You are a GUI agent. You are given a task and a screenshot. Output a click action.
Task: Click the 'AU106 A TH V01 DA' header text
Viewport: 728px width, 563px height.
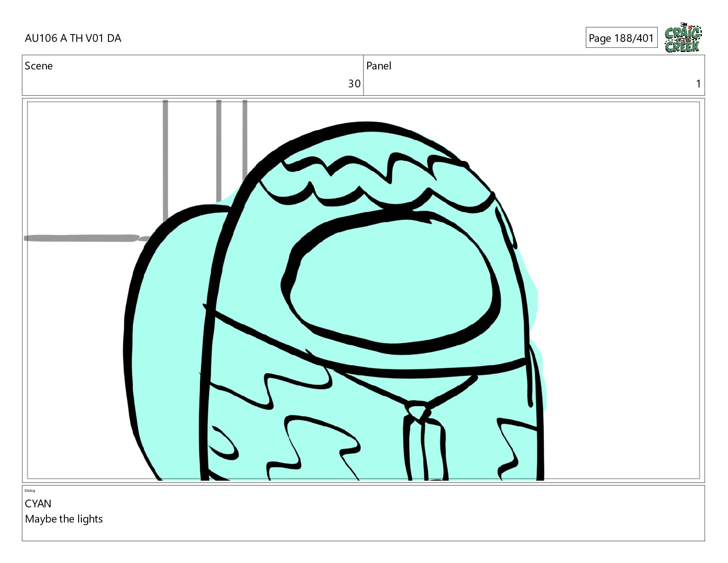tap(73, 38)
